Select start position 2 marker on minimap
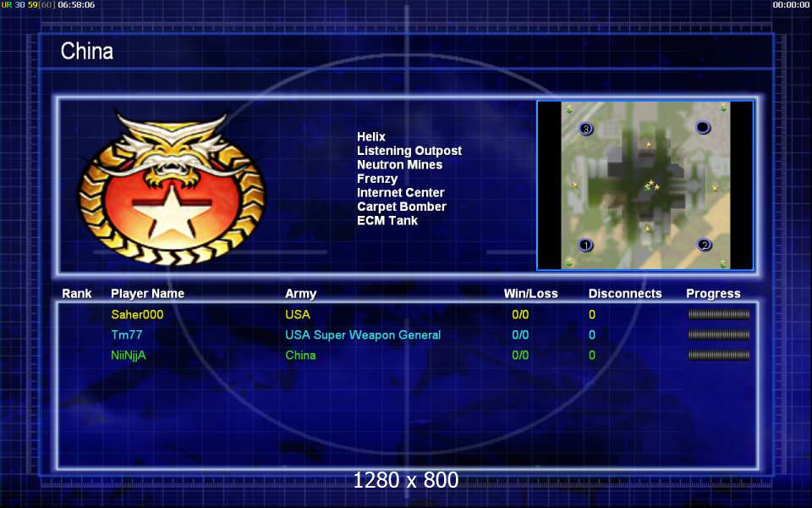The height and width of the screenshot is (508, 812). (x=703, y=245)
